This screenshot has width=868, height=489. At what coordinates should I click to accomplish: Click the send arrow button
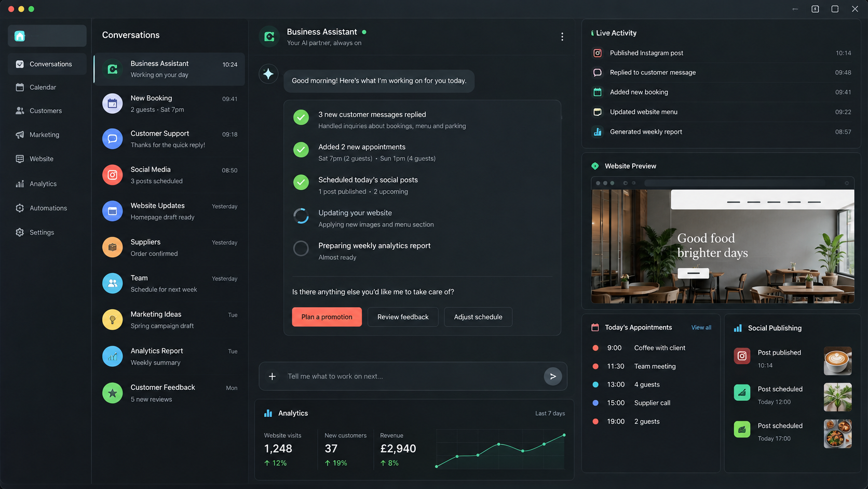553,376
